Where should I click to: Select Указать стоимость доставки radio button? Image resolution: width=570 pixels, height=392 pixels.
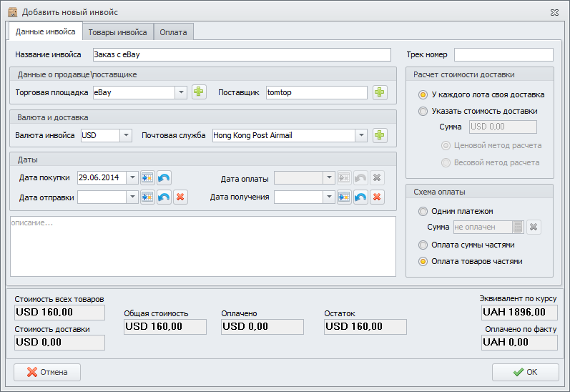pos(423,111)
